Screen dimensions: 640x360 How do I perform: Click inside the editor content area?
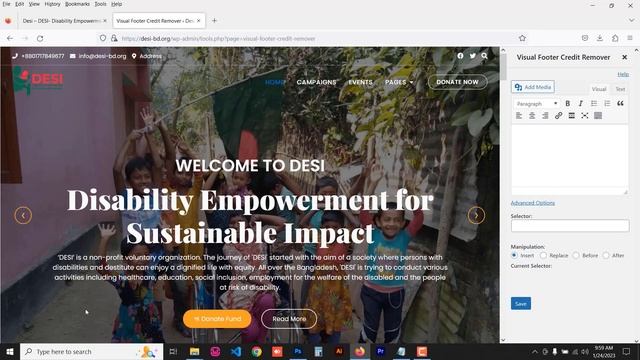[x=570, y=156]
